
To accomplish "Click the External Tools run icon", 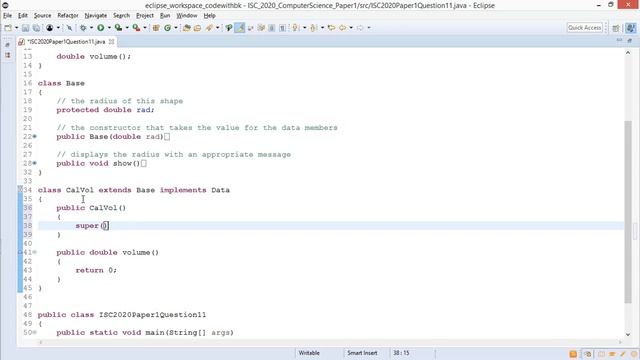I will (x=136, y=28).
